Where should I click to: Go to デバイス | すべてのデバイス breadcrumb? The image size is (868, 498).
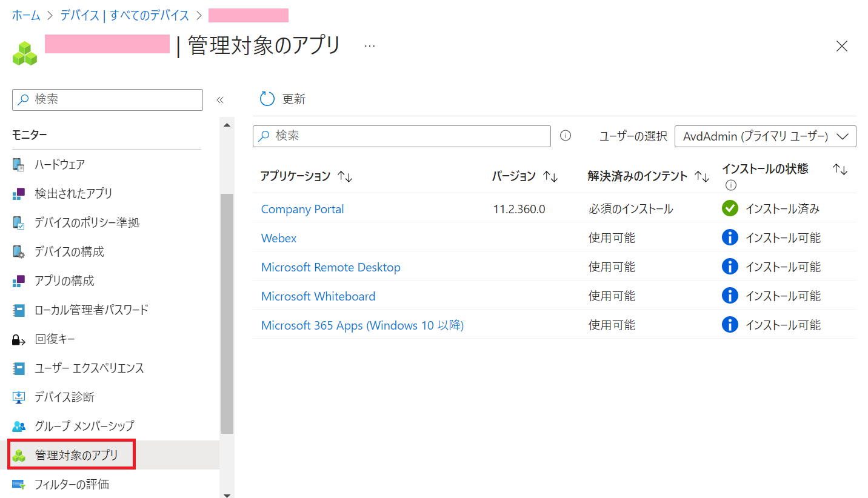click(125, 16)
